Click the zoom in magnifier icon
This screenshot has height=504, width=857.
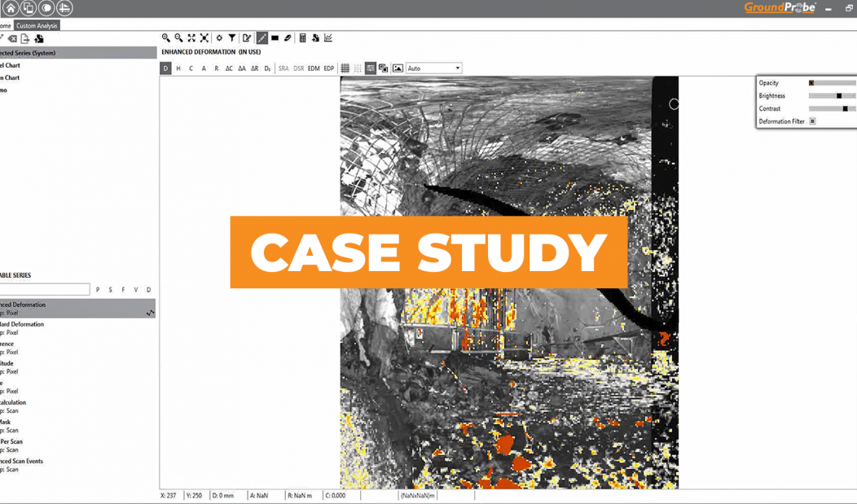tap(166, 38)
